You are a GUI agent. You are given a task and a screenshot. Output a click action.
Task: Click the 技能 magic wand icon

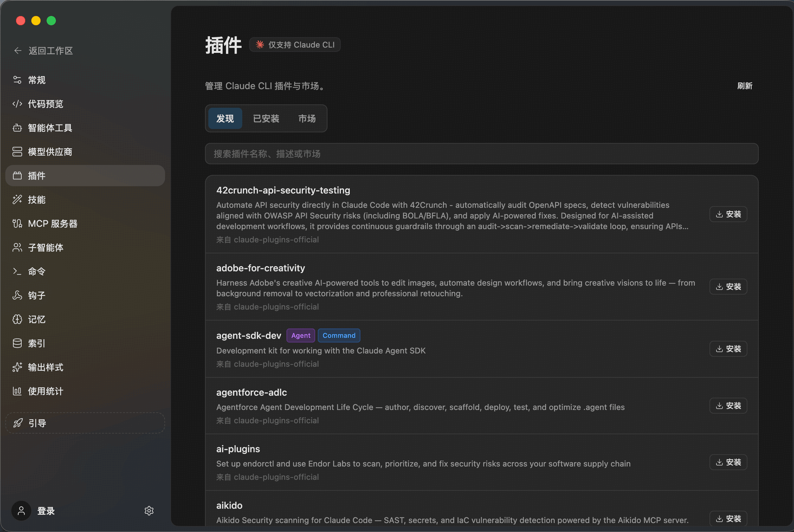[17, 199]
